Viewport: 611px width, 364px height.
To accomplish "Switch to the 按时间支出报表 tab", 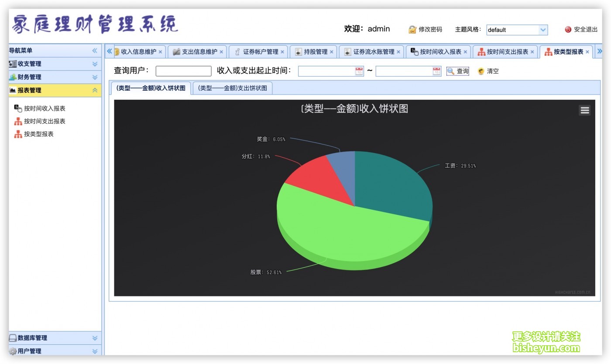I will 506,52.
